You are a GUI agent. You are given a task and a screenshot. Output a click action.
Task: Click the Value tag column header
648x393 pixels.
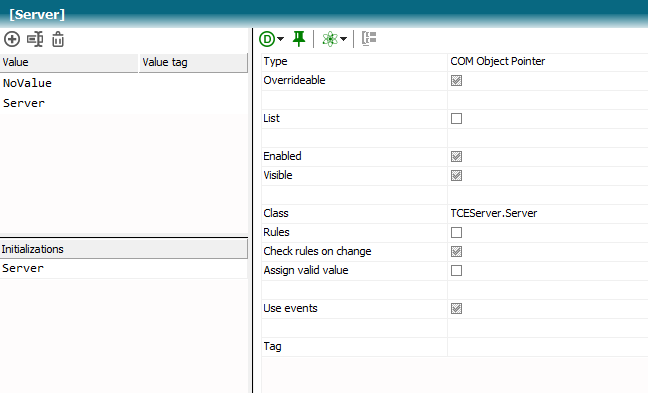click(x=193, y=62)
